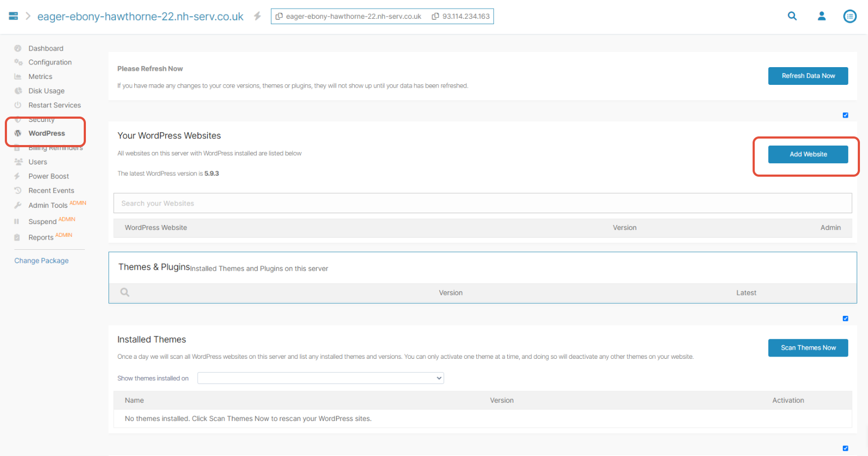Toggle the checkbox below the Installed Themes table

845,448
